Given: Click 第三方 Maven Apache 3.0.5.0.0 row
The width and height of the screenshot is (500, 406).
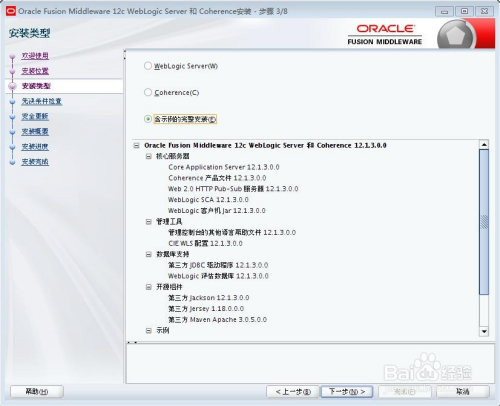Looking at the screenshot, I should [217, 320].
